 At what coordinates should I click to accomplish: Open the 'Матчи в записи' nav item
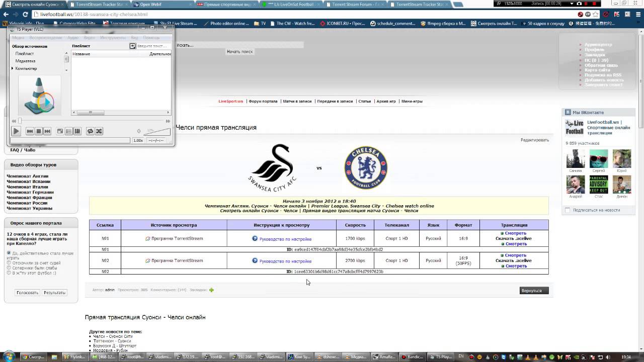tap(297, 101)
